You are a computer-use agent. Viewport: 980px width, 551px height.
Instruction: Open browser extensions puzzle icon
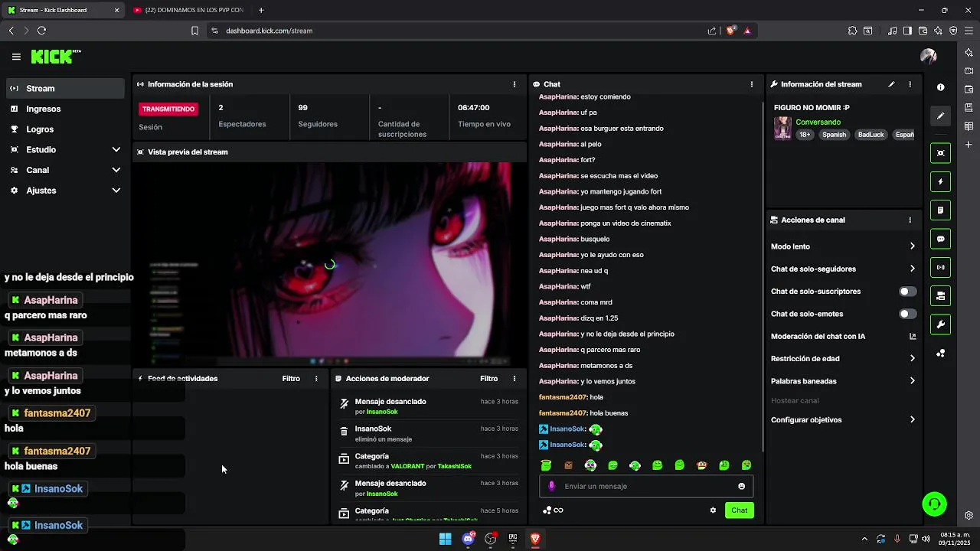[852, 31]
